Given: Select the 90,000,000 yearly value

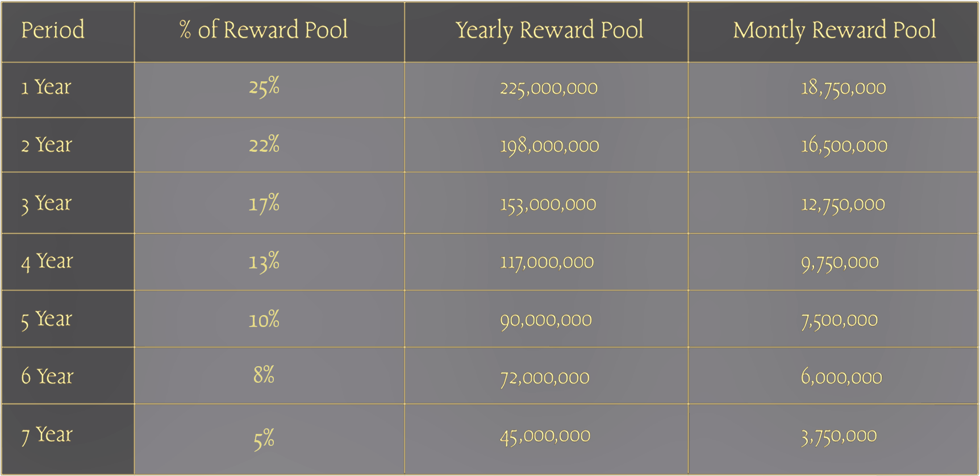Looking at the screenshot, I should pos(546,321).
